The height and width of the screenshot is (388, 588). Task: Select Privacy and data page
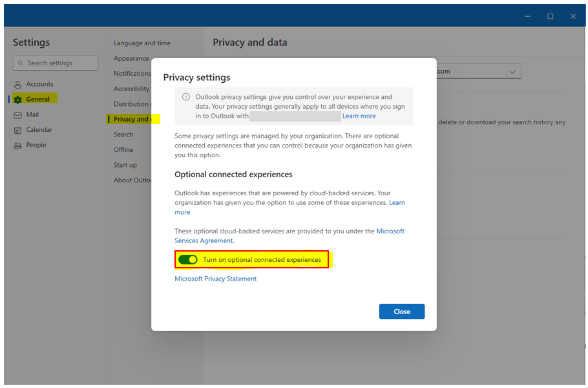[132, 120]
